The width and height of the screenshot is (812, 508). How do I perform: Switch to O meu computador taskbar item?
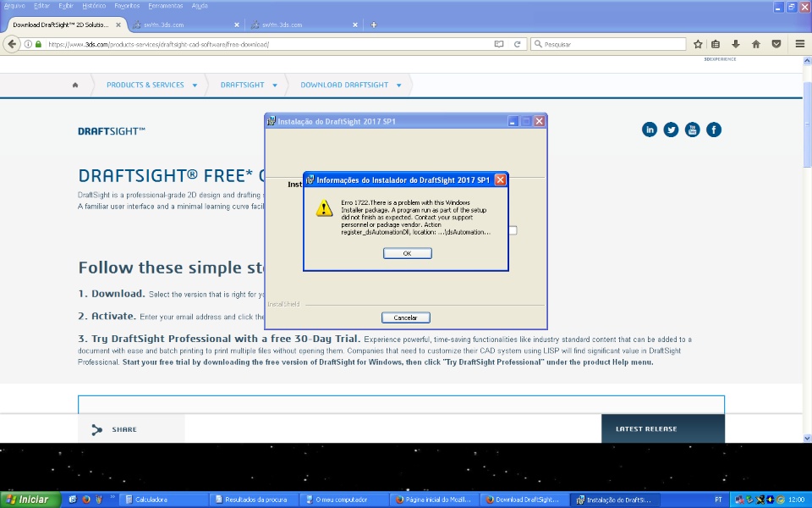coord(345,500)
